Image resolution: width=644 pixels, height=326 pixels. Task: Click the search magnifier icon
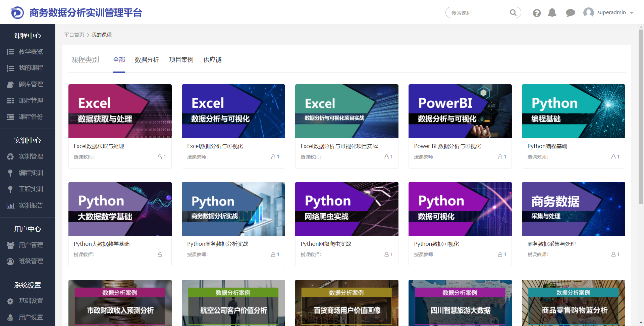(513, 12)
